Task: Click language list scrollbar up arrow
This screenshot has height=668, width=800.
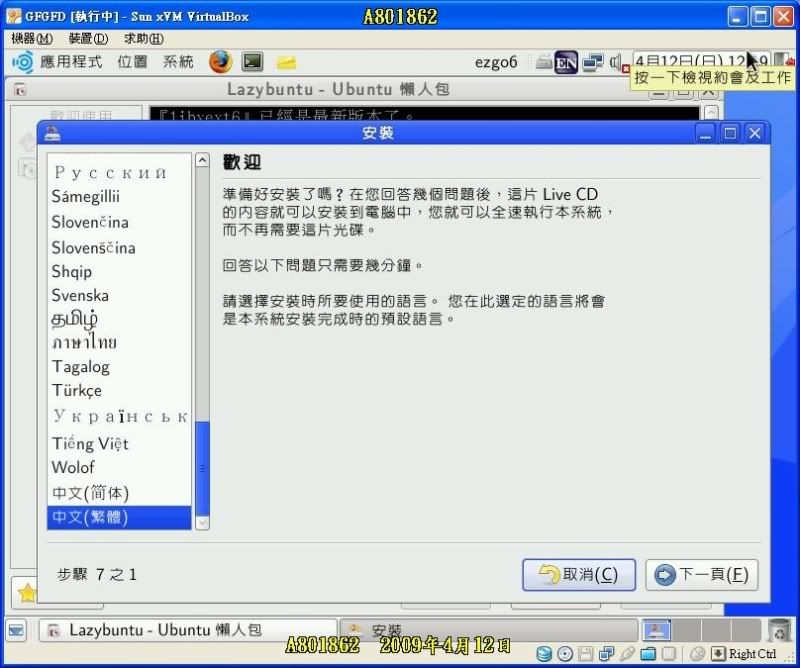Action: click(x=203, y=160)
